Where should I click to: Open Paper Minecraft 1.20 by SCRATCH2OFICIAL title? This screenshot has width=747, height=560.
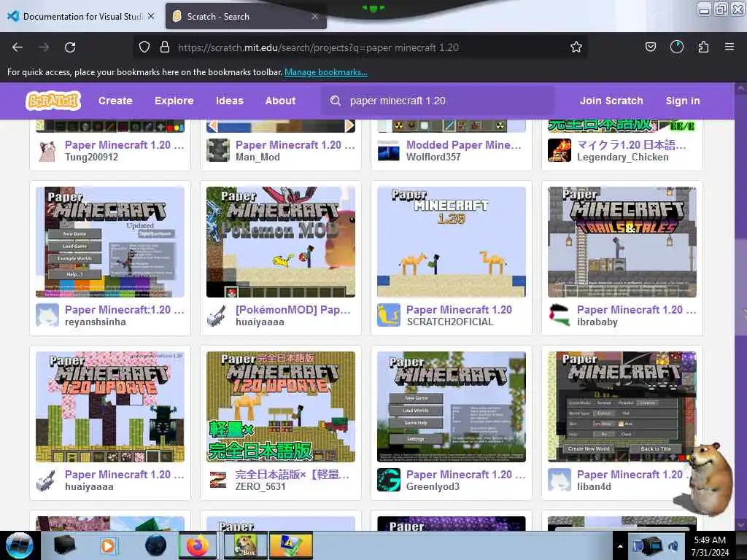(x=460, y=309)
